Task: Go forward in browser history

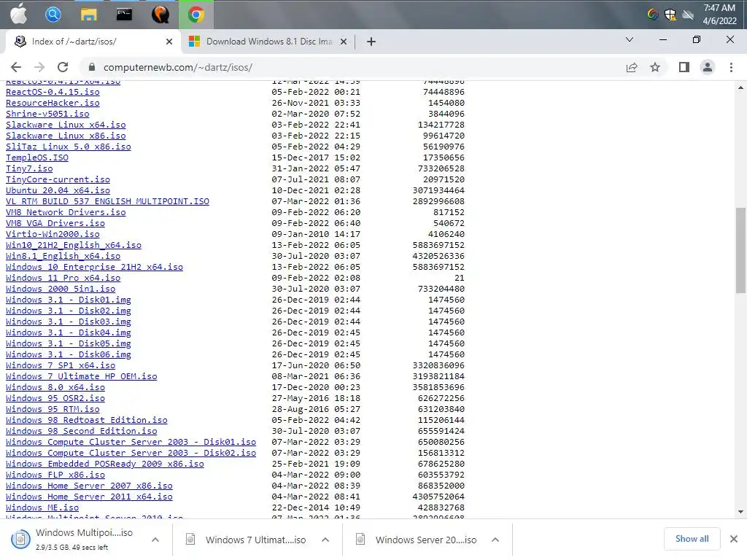Action: pyautogui.click(x=39, y=67)
